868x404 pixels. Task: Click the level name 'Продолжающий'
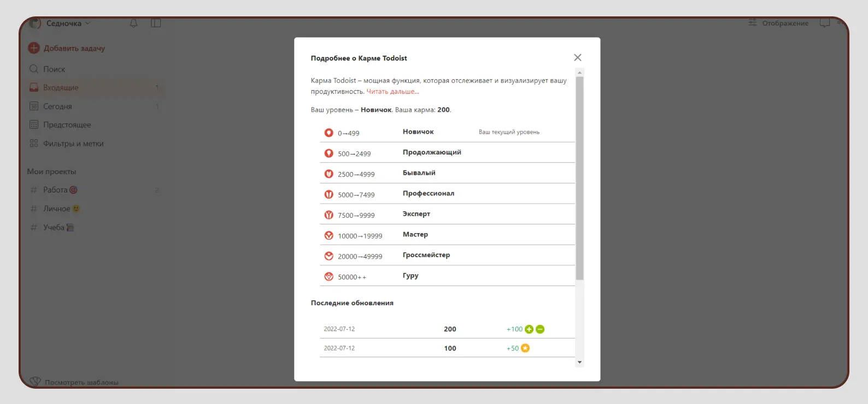click(x=432, y=152)
